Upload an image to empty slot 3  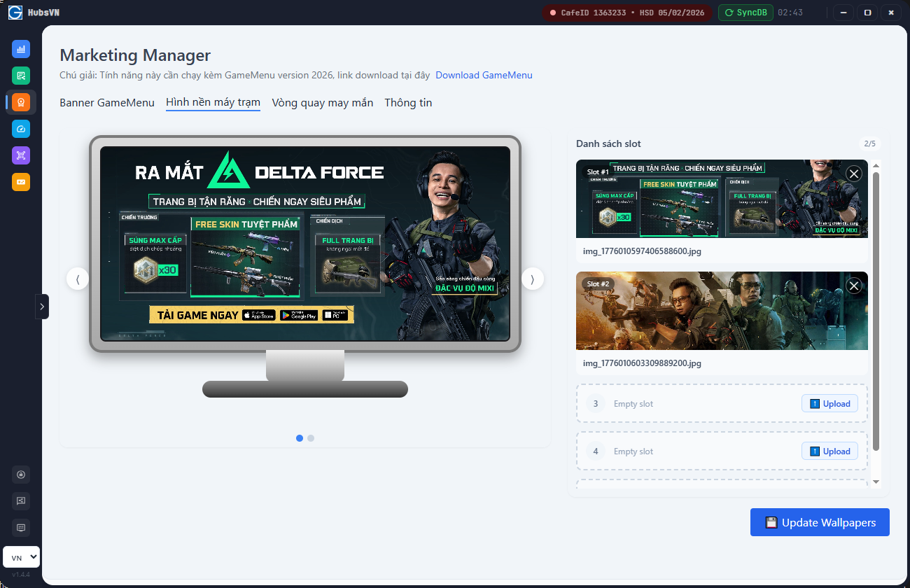tap(829, 404)
